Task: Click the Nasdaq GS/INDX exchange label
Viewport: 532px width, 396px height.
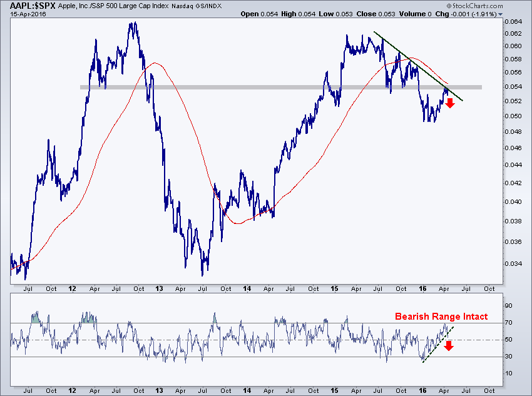Action: (197, 6)
